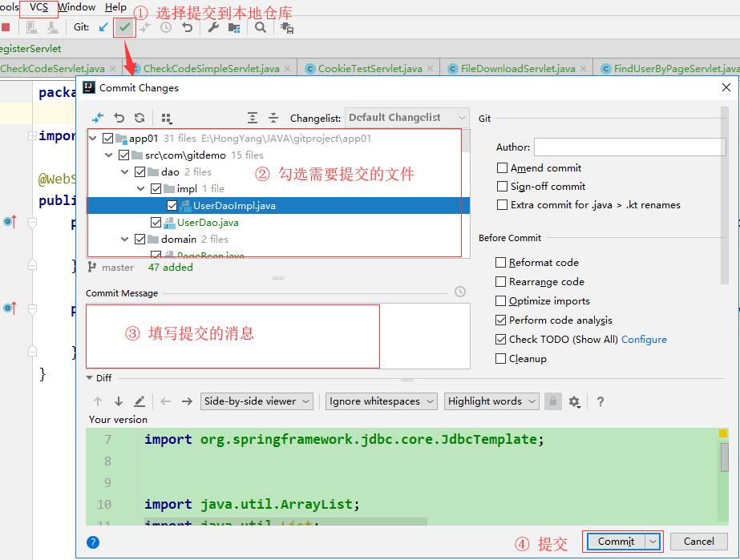The image size is (740, 560).
Task: Click the diff help question mark
Action: tap(600, 401)
